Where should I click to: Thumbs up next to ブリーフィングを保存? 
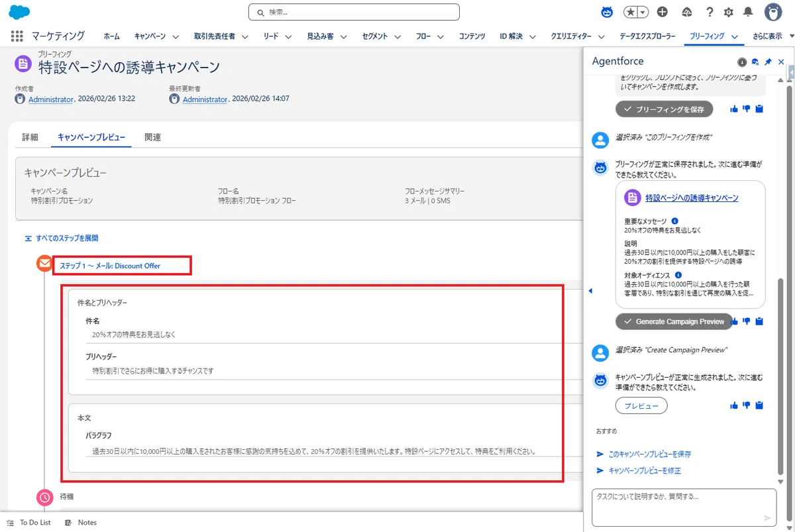coord(734,109)
